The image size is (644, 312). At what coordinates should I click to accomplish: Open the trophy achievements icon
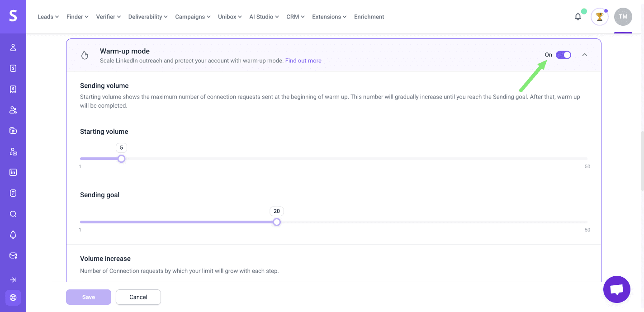(x=600, y=17)
